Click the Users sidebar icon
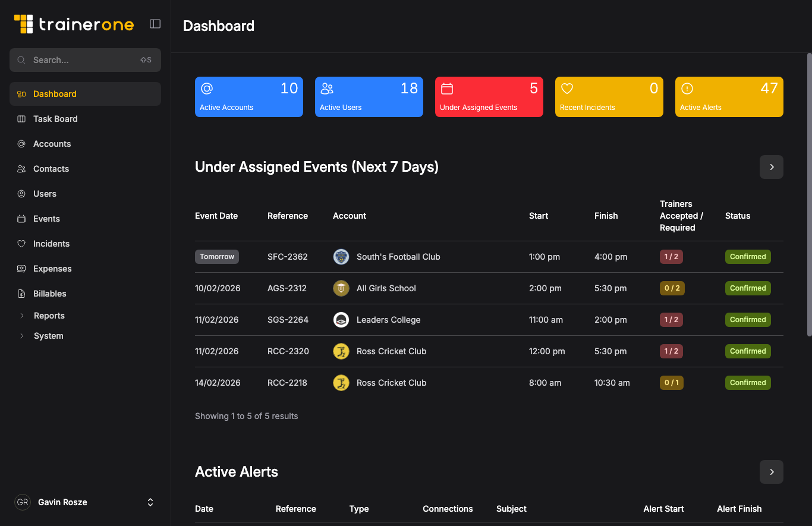Image resolution: width=812 pixels, height=526 pixels. (21, 194)
